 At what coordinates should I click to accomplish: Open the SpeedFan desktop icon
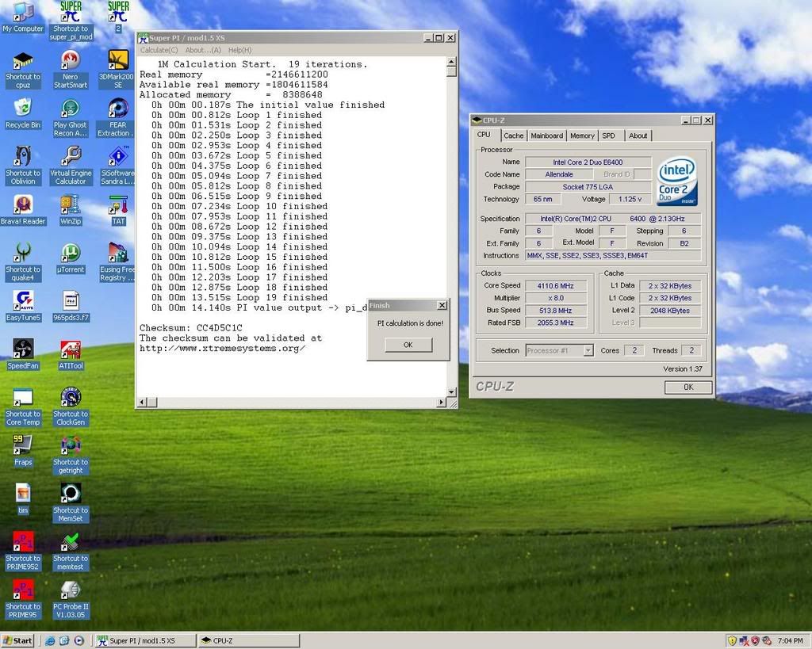click(x=23, y=349)
